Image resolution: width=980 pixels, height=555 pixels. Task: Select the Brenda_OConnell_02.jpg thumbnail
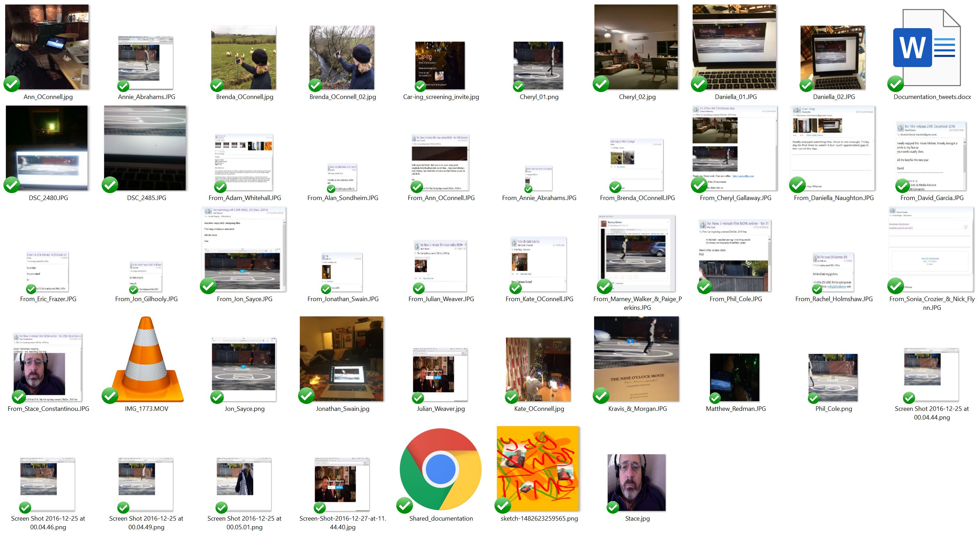tap(342, 58)
